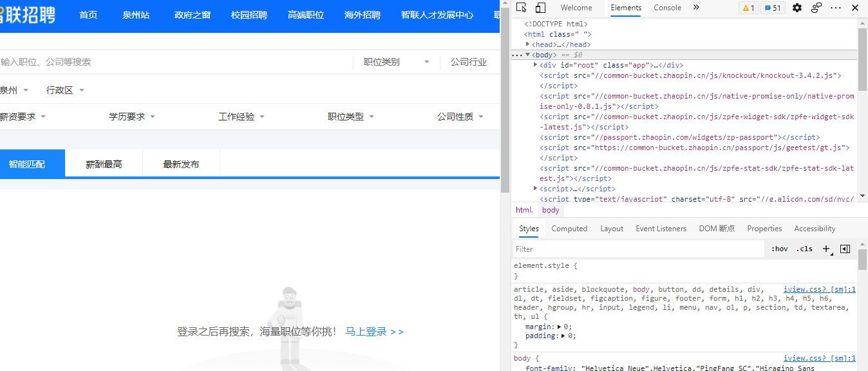Select 薪酬最高 sort tab
The height and width of the screenshot is (371, 868).
click(104, 164)
